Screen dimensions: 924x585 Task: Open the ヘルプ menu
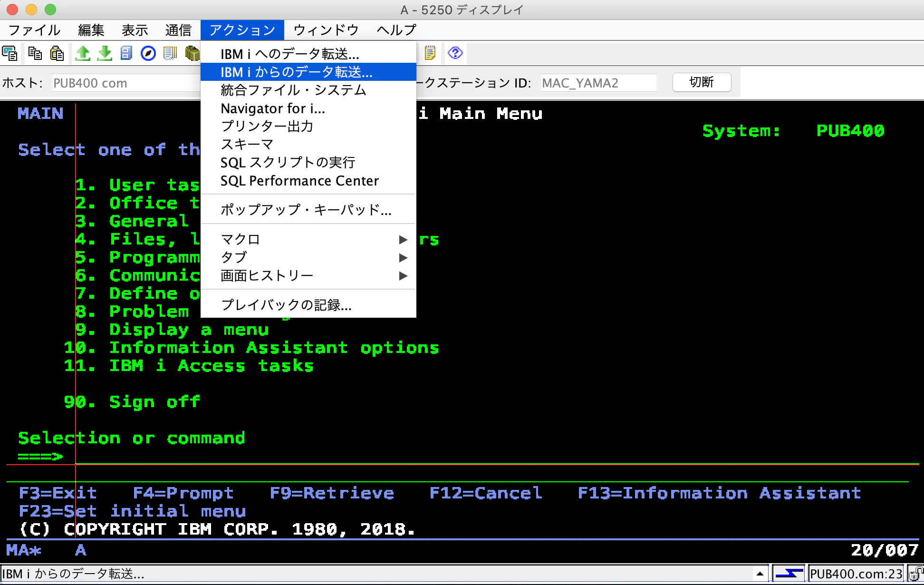[396, 30]
